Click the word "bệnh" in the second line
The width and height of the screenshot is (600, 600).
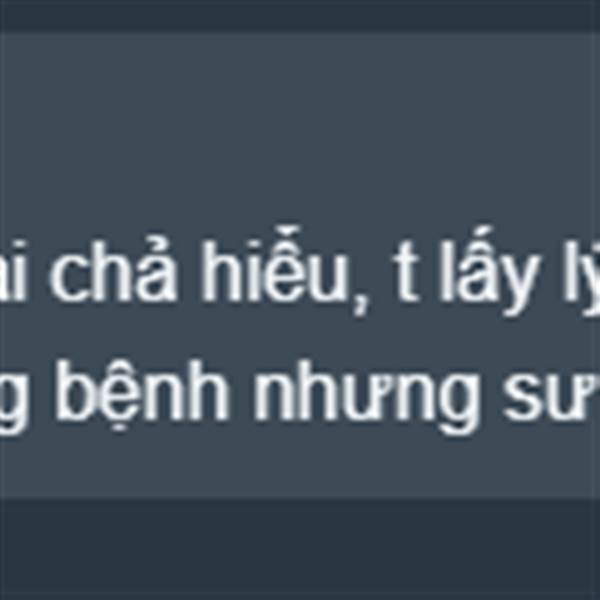142,394
